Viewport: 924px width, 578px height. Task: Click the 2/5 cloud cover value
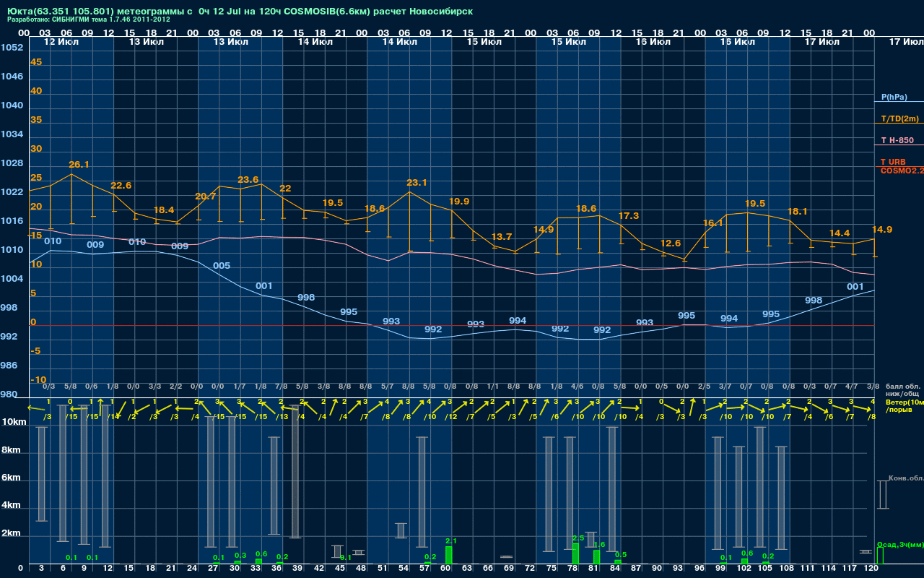point(704,387)
